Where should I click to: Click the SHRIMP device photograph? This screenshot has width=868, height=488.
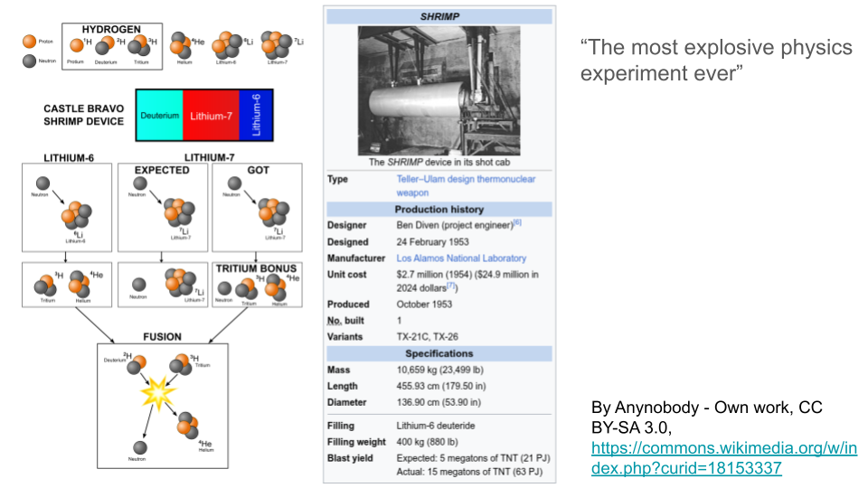coord(439,90)
